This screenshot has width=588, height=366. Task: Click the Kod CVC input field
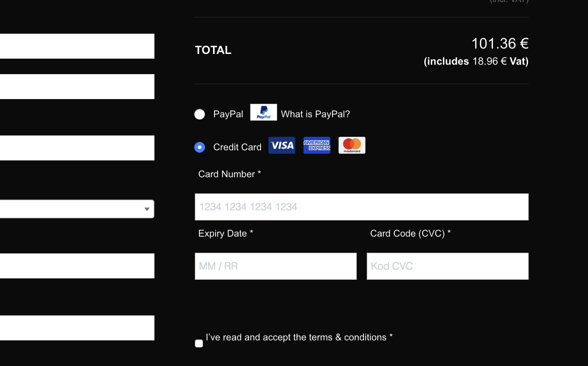447,266
